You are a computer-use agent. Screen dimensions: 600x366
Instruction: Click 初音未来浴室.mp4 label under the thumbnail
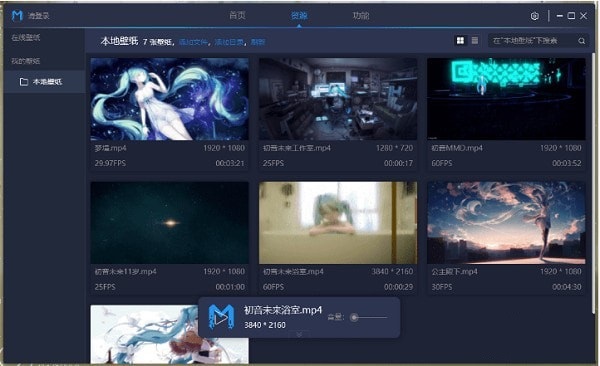[293, 272]
